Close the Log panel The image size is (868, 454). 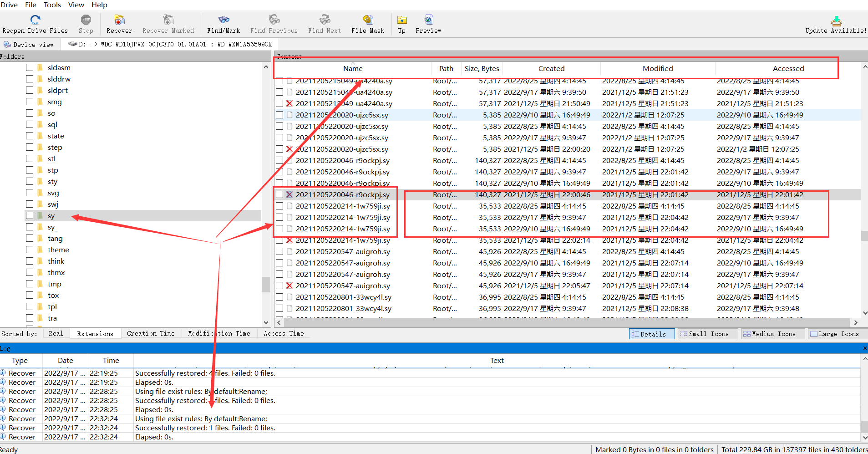(865, 348)
